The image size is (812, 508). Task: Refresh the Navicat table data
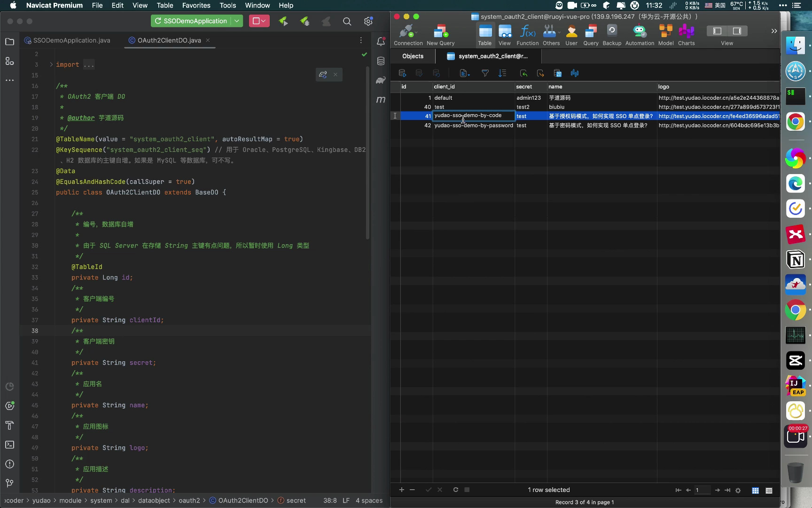point(455,490)
